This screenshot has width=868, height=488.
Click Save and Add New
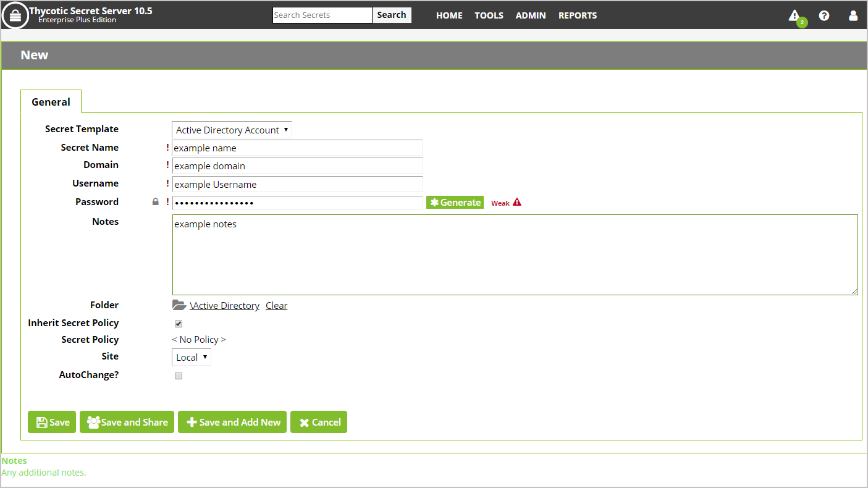[232, 422]
